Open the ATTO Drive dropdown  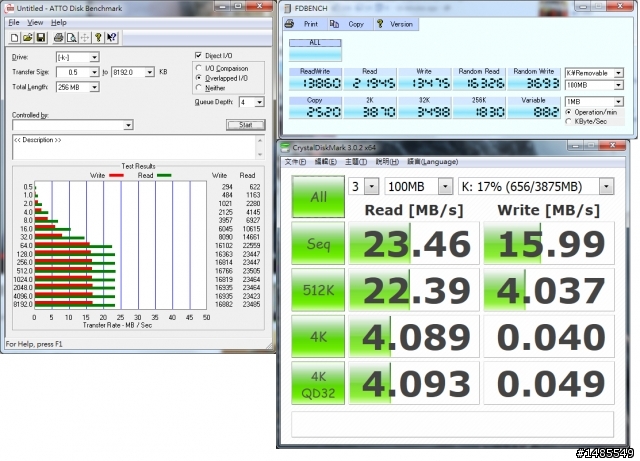tap(95, 57)
